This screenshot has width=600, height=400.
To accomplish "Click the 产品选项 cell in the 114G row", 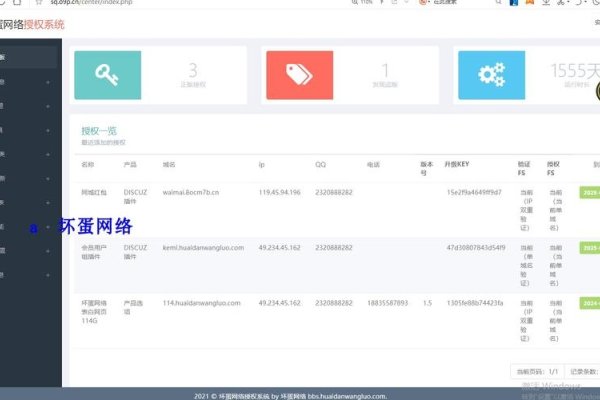I will pyautogui.click(x=133, y=307).
